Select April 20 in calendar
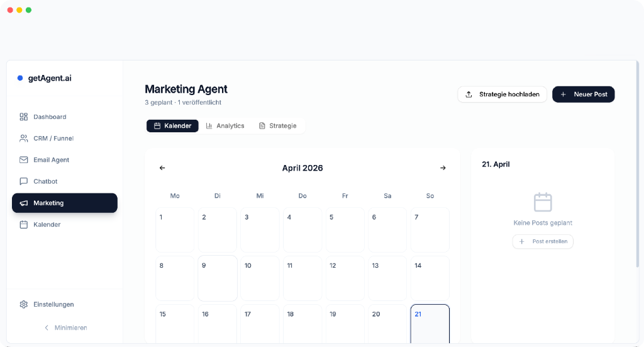Screen dimensions: 644x347 [x=387, y=324]
